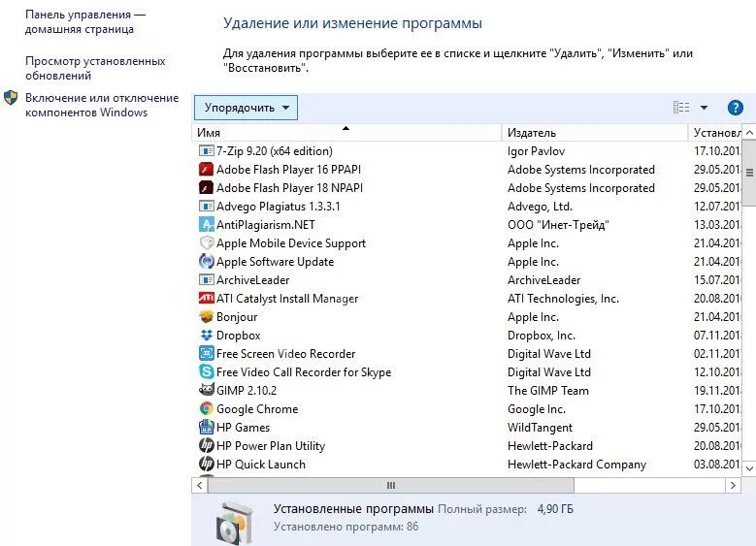The height and width of the screenshot is (546, 756).
Task: Click the vertical scrollbar thumb
Action: 749,173
